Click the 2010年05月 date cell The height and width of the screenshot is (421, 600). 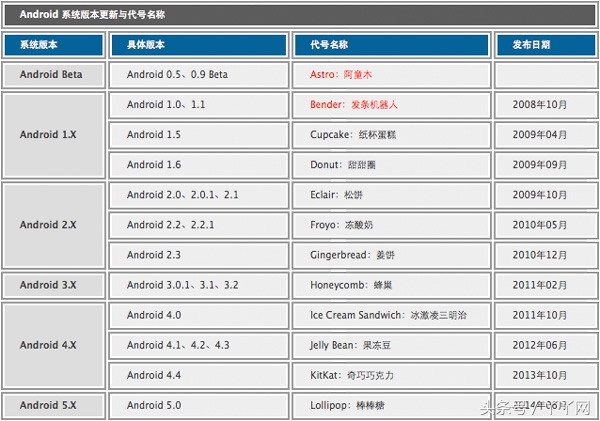pos(546,225)
